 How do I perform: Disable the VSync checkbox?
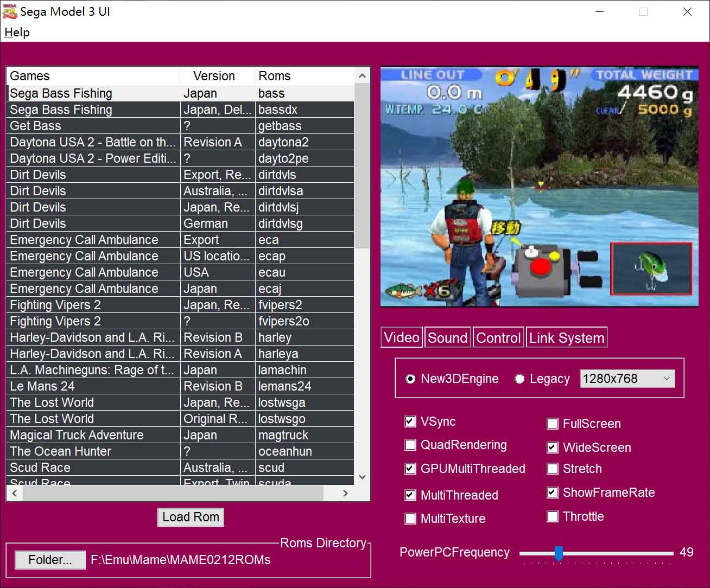click(410, 421)
